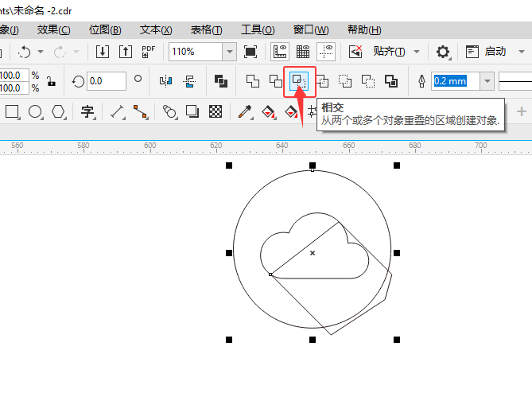This screenshot has height=401, width=532.
Task: Click the Weld shaping icon
Action: click(x=253, y=81)
